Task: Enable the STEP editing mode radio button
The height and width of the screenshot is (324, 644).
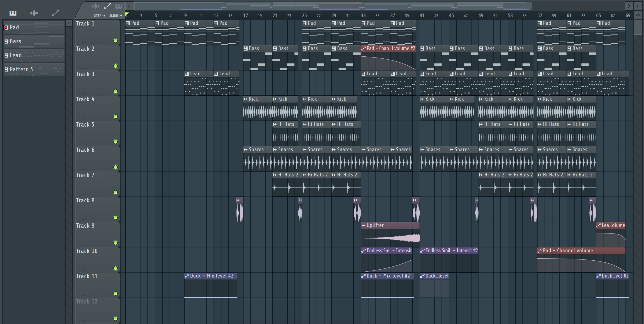Action: tap(104, 16)
